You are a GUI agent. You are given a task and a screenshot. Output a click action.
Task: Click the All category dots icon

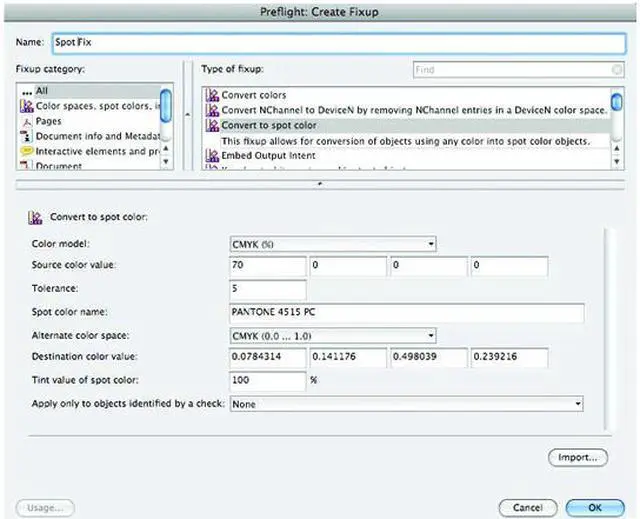[x=27, y=93]
